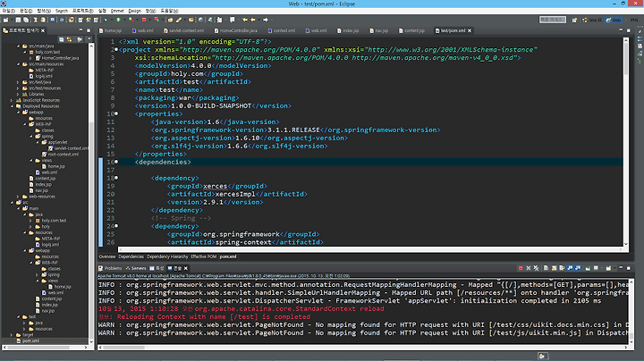Click the Last Edit Location arrow icon

click(245, 20)
